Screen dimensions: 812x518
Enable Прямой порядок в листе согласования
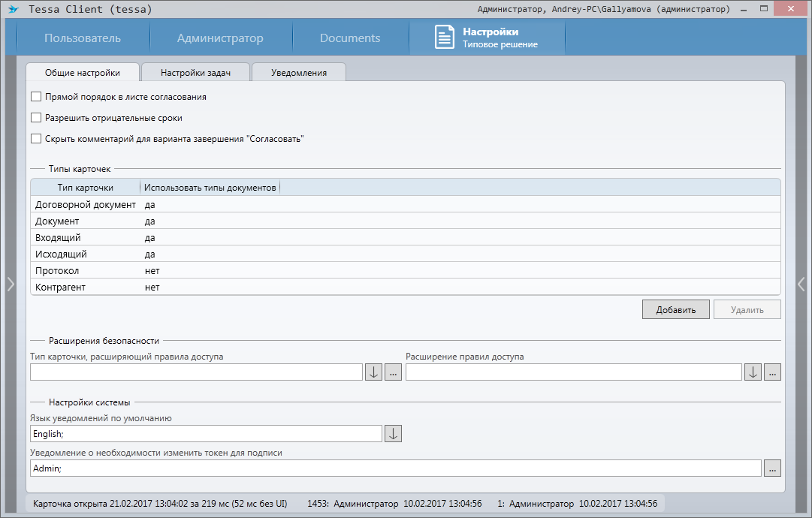point(36,97)
